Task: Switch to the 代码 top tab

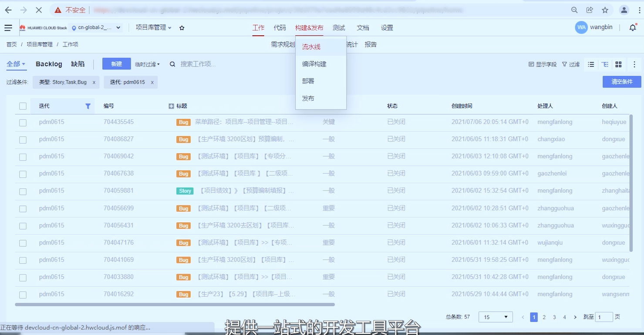Action: coord(280,27)
